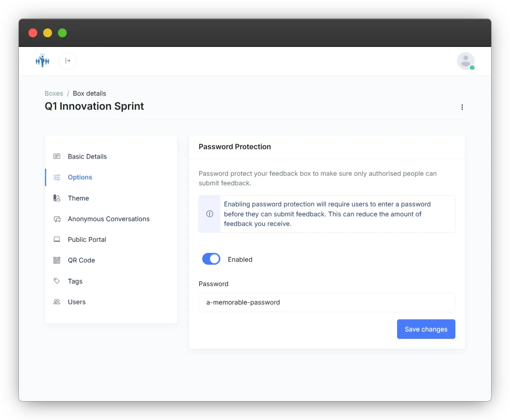Click the Theme paint icon

(x=57, y=198)
